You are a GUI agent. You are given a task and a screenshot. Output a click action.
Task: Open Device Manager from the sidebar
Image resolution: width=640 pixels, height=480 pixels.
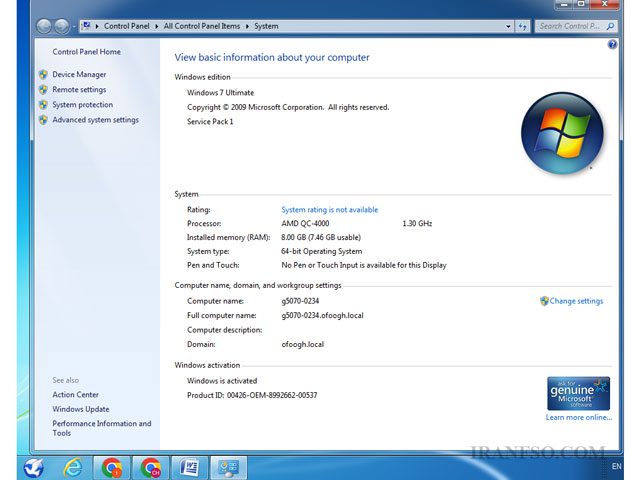[79, 75]
